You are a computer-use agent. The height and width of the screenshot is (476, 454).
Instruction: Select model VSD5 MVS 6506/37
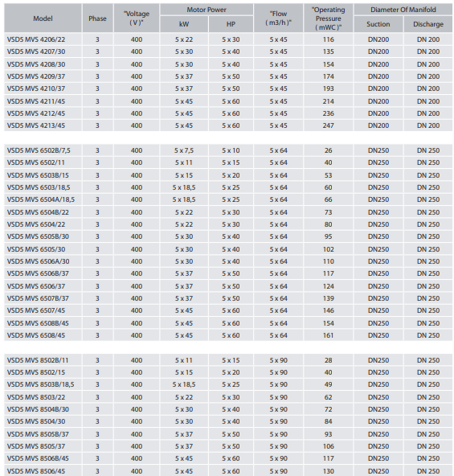click(x=36, y=286)
